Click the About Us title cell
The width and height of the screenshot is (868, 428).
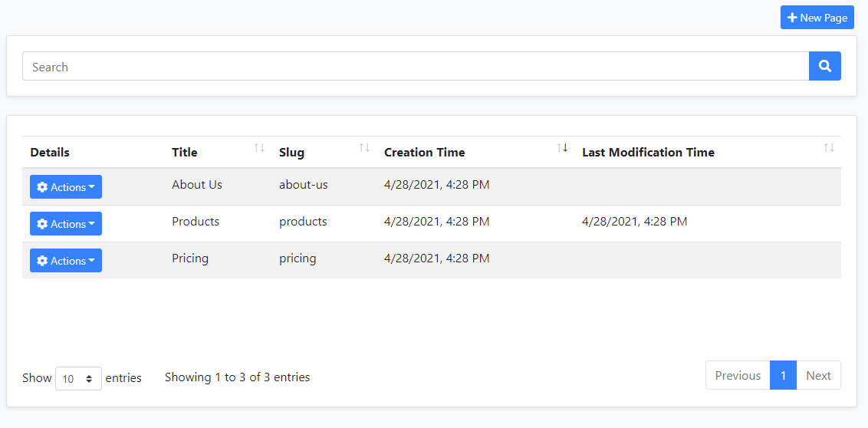click(197, 185)
